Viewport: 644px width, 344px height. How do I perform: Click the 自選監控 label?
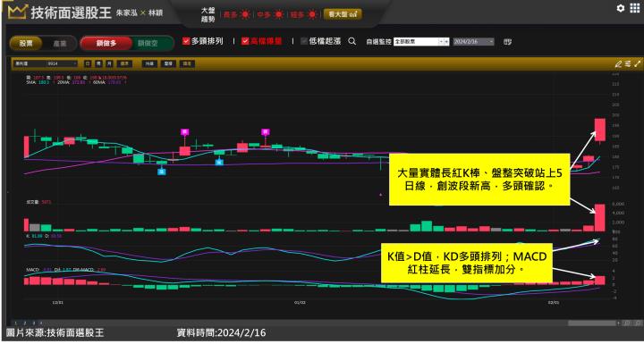[378, 41]
